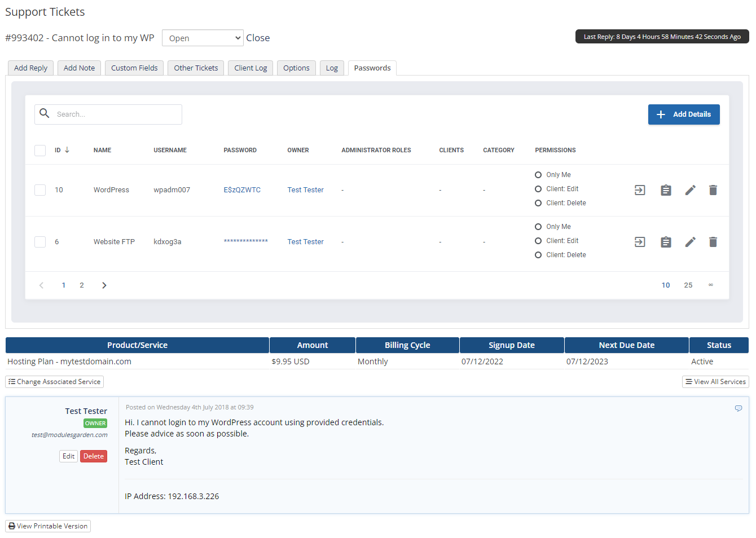Open Test Tester owner link in Website FTP row
The image size is (756, 538).
(x=305, y=242)
